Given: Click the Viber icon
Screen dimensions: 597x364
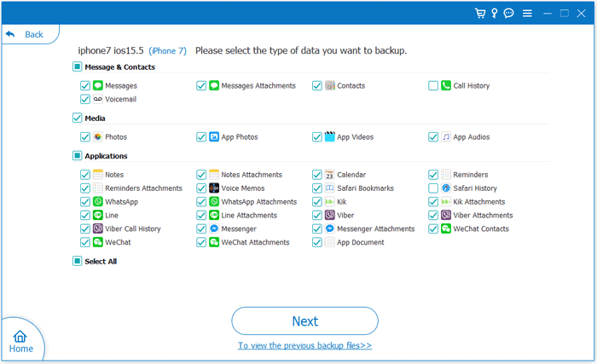Looking at the screenshot, I should coord(330,215).
